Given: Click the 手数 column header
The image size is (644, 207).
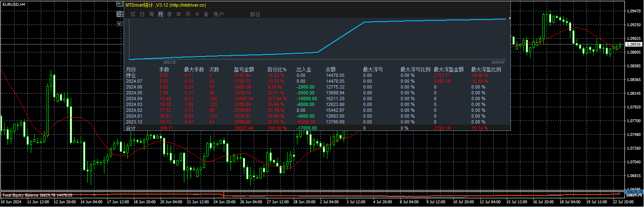Looking at the screenshot, I should click(x=164, y=70).
